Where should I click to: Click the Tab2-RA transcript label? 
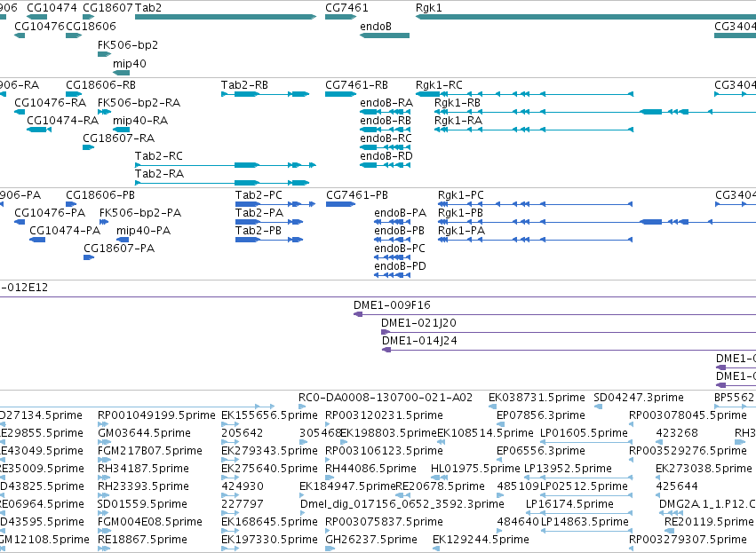[159, 173]
